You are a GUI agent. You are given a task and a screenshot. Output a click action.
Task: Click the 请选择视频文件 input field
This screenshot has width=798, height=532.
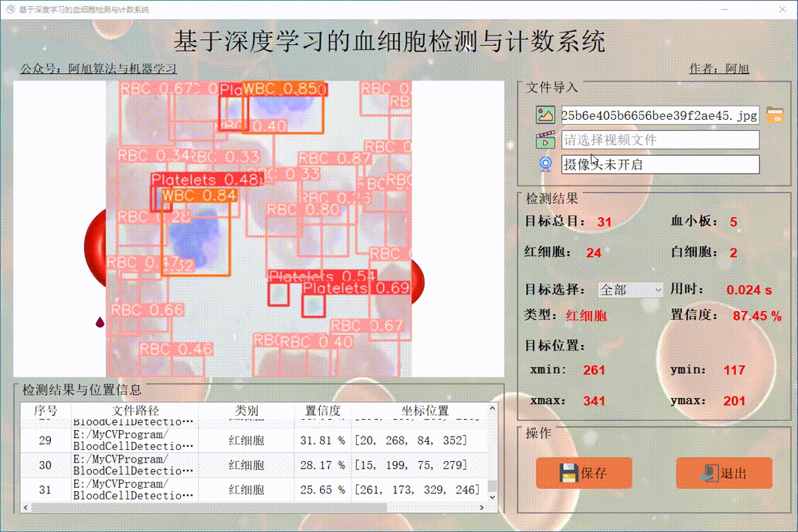click(x=658, y=140)
